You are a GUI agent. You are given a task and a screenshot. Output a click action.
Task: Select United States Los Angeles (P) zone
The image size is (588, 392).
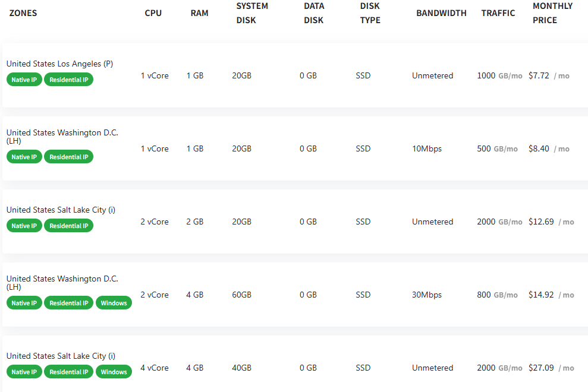[59, 64]
